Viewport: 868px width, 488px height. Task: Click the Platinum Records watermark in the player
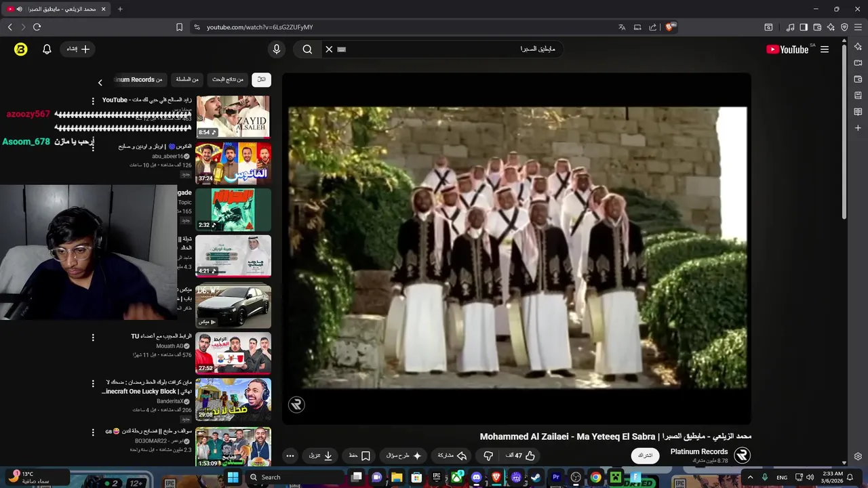(296, 405)
